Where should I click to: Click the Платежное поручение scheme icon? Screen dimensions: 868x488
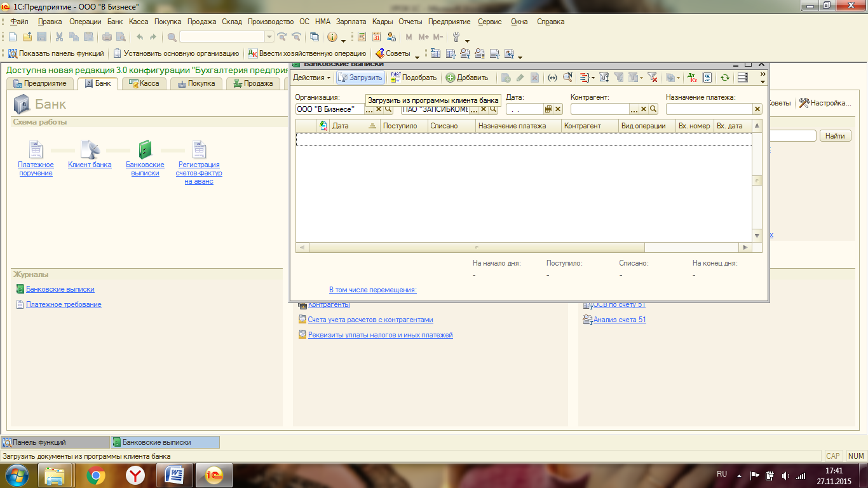36,149
